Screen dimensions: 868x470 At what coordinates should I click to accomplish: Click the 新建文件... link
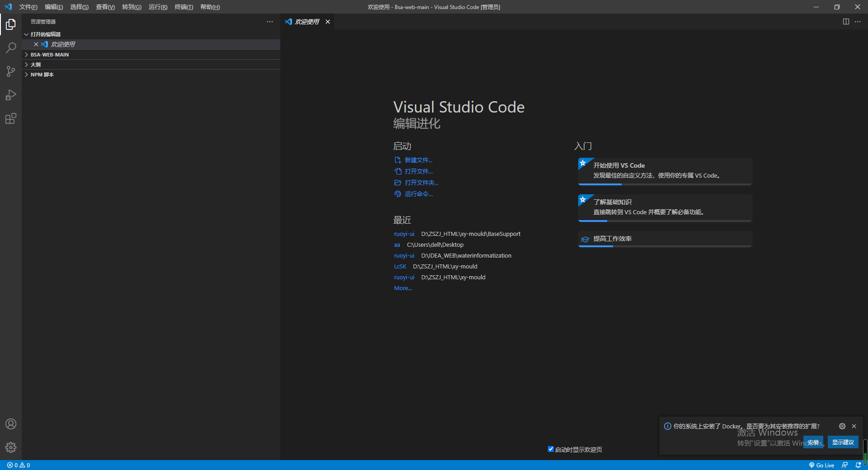point(419,160)
